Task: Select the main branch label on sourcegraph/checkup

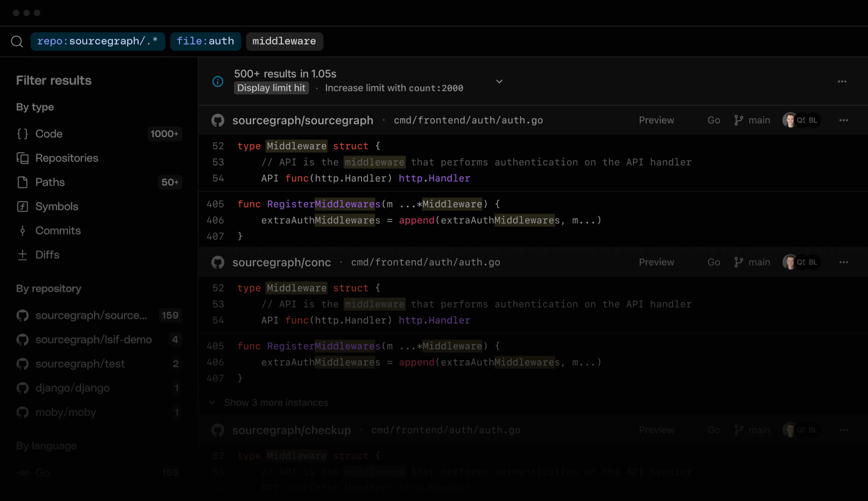Action: [x=760, y=430]
